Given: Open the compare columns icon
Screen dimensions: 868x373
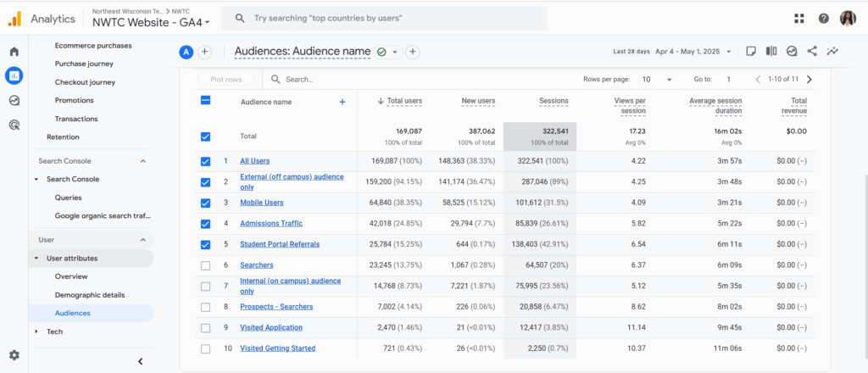Looking at the screenshot, I should (771, 51).
